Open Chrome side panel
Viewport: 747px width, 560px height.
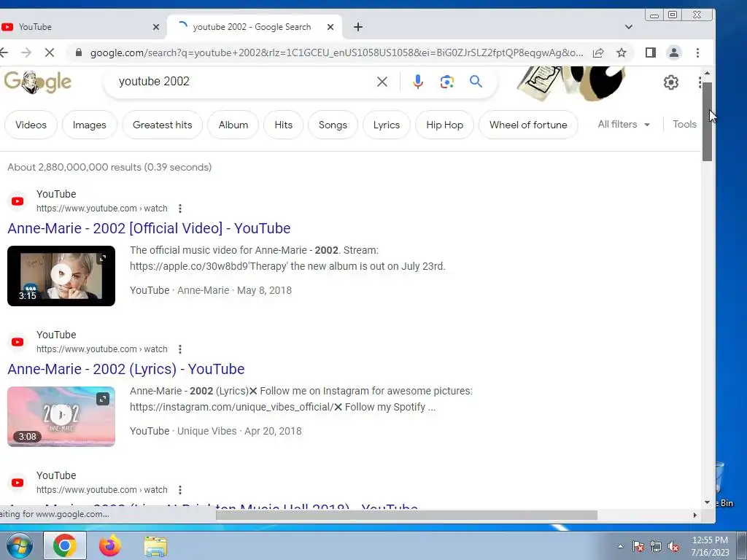coord(651,52)
